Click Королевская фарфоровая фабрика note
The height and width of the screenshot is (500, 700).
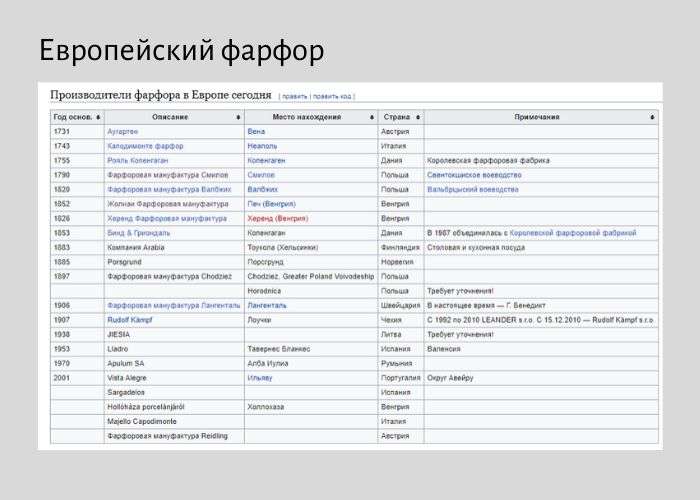point(488,160)
